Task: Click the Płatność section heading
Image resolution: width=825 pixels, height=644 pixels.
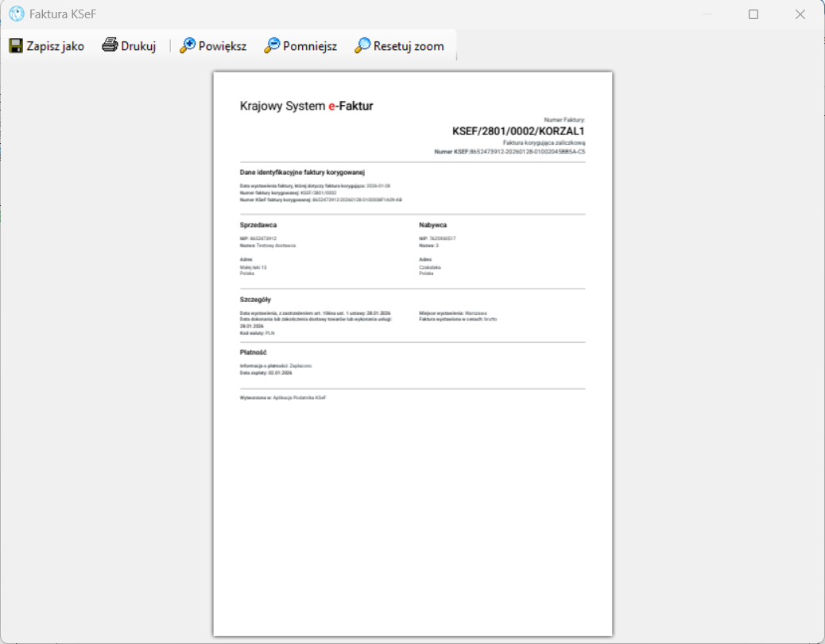Action: (x=253, y=352)
